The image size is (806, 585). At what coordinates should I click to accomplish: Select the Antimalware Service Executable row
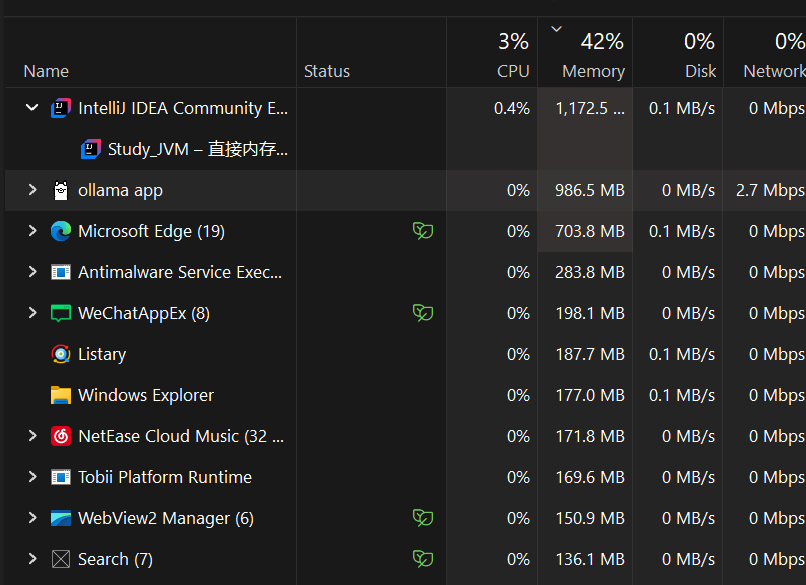coord(180,272)
